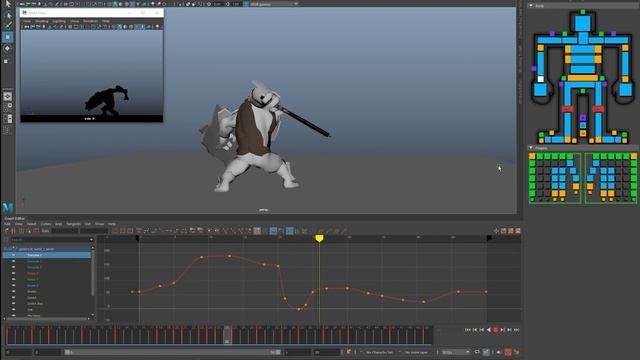Open Shading menu in Front View window
Screen dimensions: 640x360
[41, 21]
